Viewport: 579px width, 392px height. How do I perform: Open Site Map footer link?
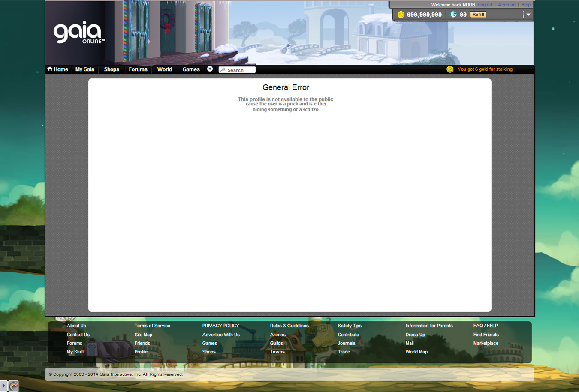coord(143,335)
